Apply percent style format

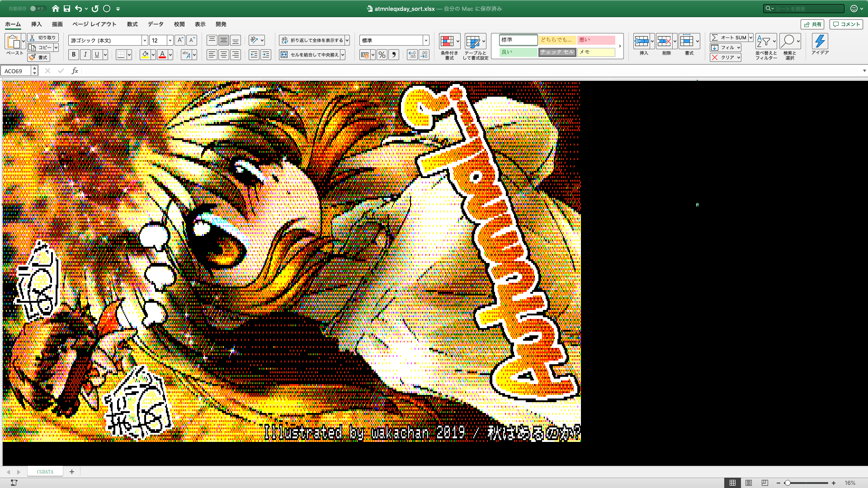(x=382, y=55)
